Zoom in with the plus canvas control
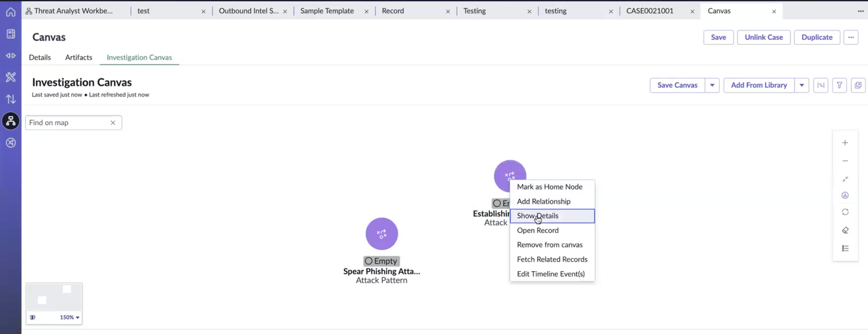This screenshot has width=868, height=334. pyautogui.click(x=845, y=143)
